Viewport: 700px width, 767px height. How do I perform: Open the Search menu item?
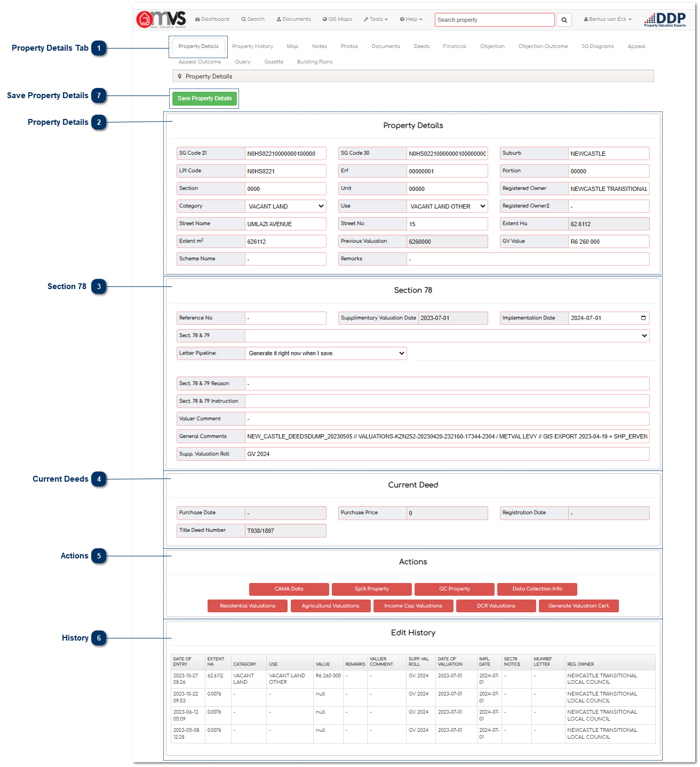(253, 19)
